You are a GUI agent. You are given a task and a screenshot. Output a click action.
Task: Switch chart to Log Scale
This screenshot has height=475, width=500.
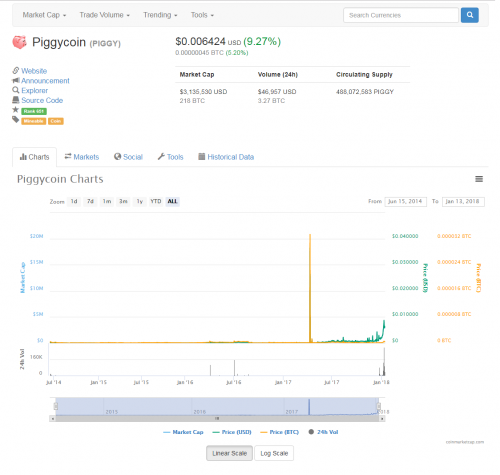tap(274, 453)
